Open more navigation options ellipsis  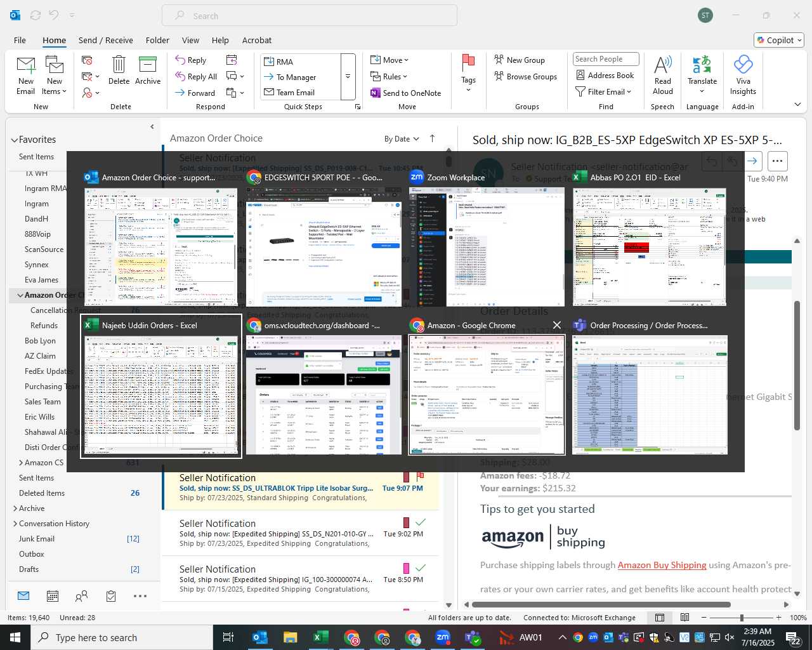pyautogui.click(x=140, y=596)
